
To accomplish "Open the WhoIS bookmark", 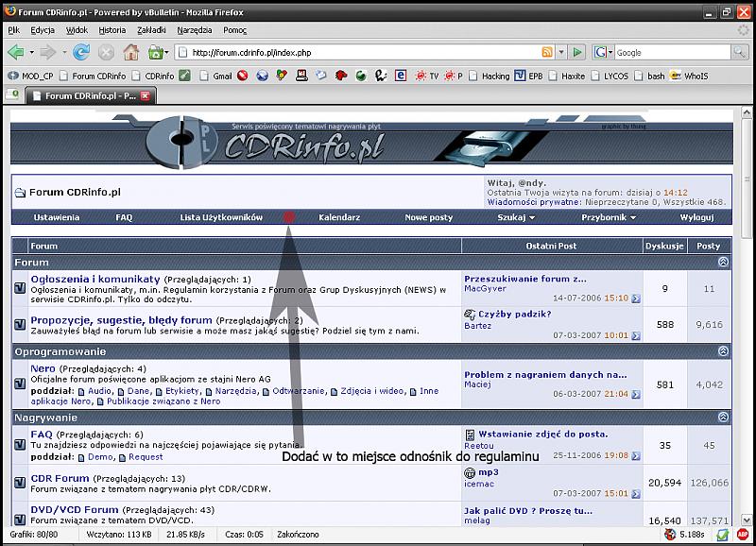I will tap(690, 77).
